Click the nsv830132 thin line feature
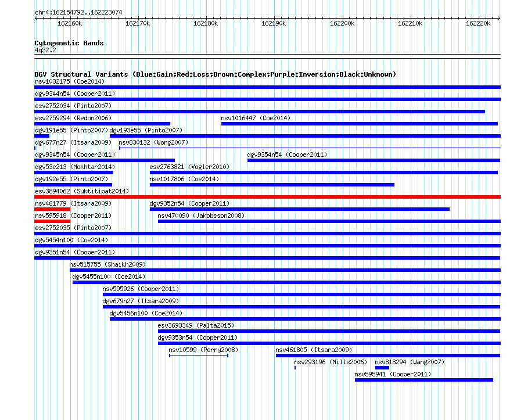The height and width of the screenshot is (420, 517). 310,148
